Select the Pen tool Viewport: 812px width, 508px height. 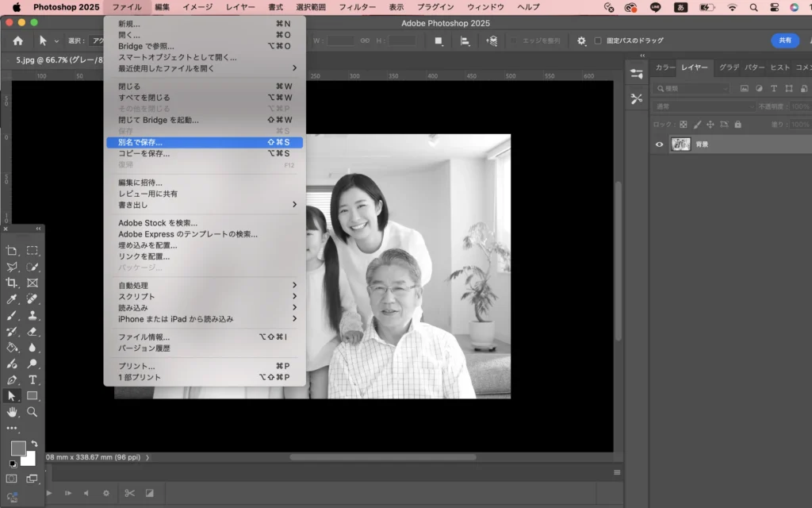coord(12,379)
